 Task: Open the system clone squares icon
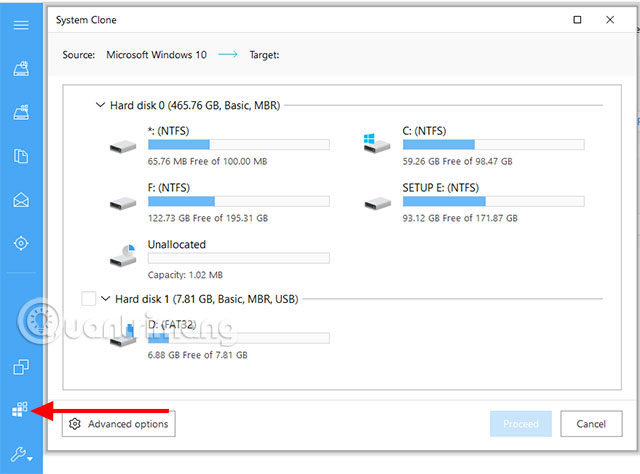tap(20, 409)
